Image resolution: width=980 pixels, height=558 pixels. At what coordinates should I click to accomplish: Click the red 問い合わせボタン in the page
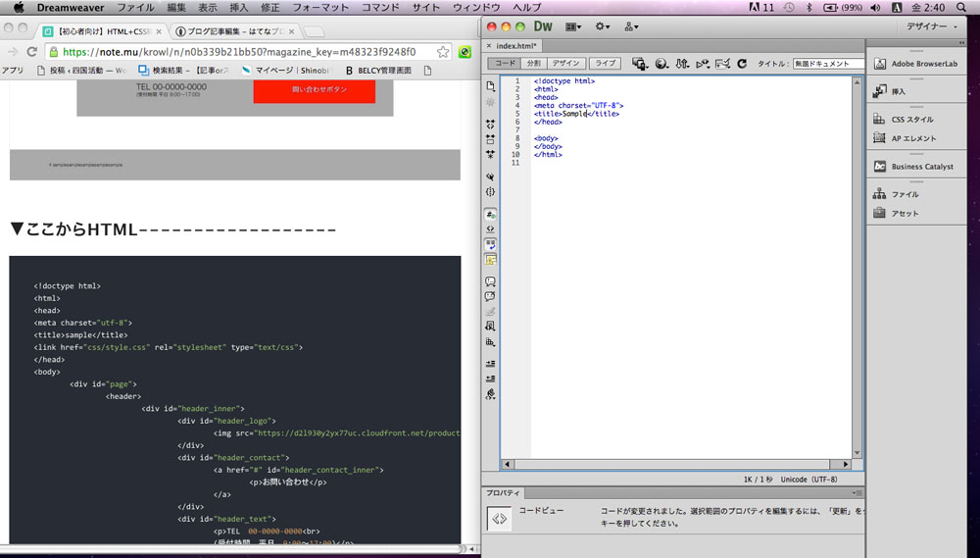[x=315, y=90]
